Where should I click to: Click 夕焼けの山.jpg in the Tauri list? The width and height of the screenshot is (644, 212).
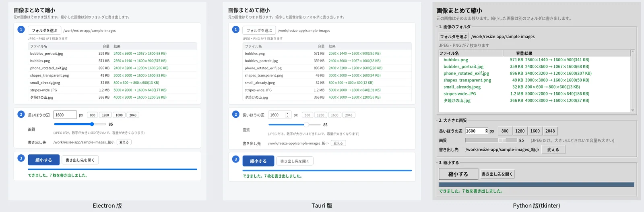327,97
